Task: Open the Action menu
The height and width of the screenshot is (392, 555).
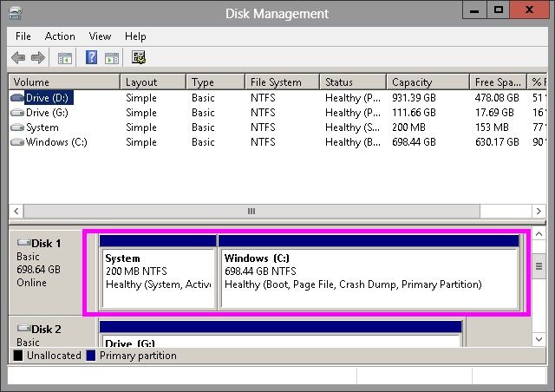Action: 60,36
